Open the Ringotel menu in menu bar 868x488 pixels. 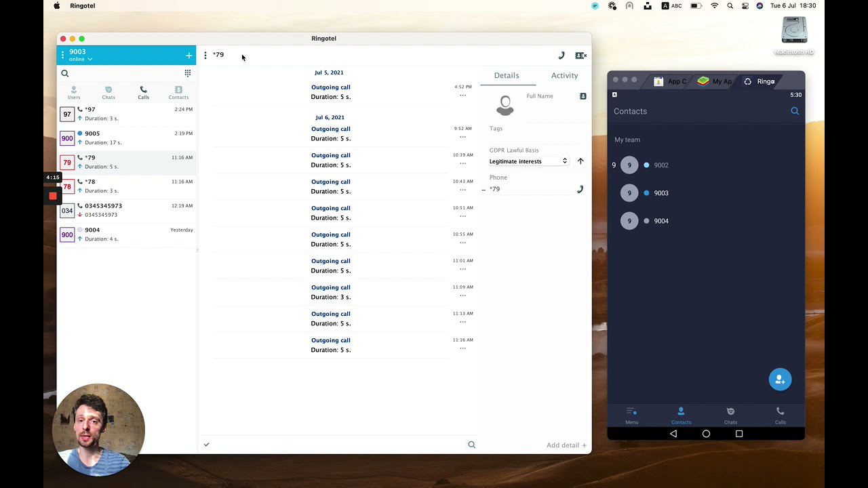coord(83,5)
